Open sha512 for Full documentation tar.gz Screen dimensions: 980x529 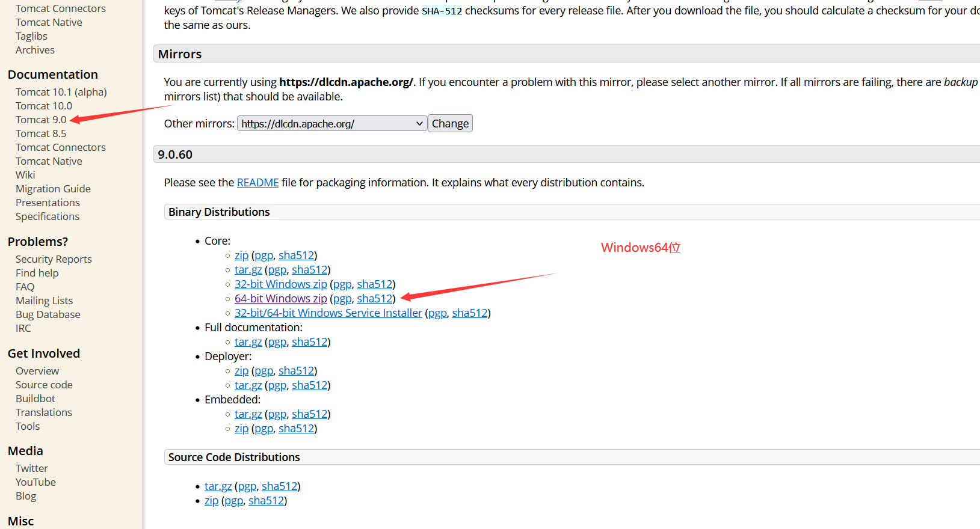(x=310, y=342)
